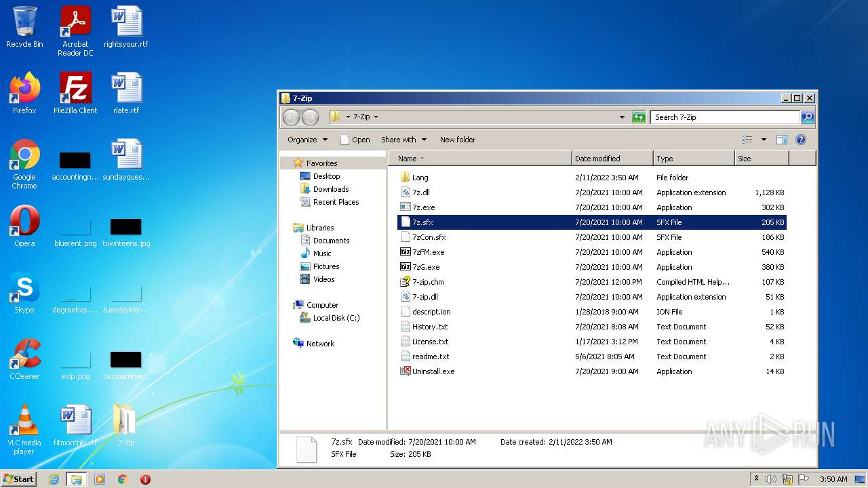Sort files by Name column header
This screenshot has width=868, height=488.
point(480,159)
